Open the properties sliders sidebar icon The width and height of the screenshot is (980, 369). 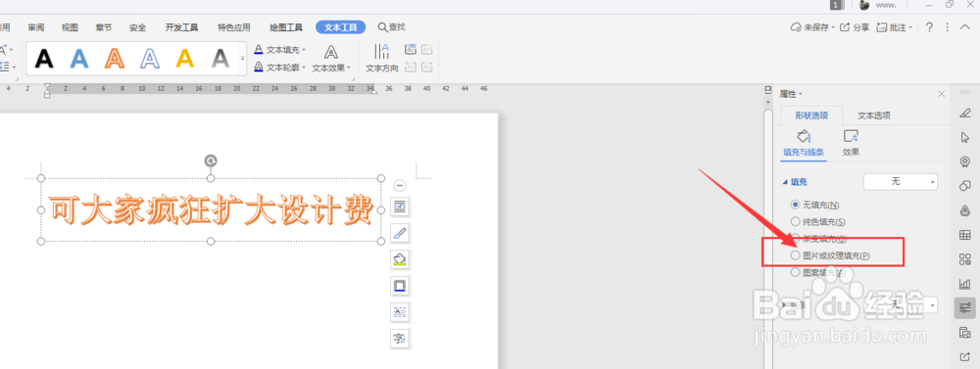tap(965, 307)
